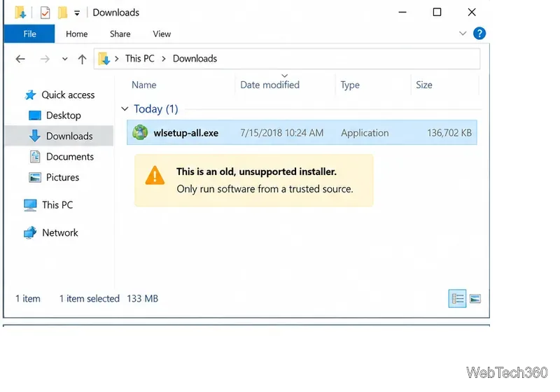The image size is (560, 392).
Task: Click the New folder icon in quick access toolbar
Action: (62, 13)
